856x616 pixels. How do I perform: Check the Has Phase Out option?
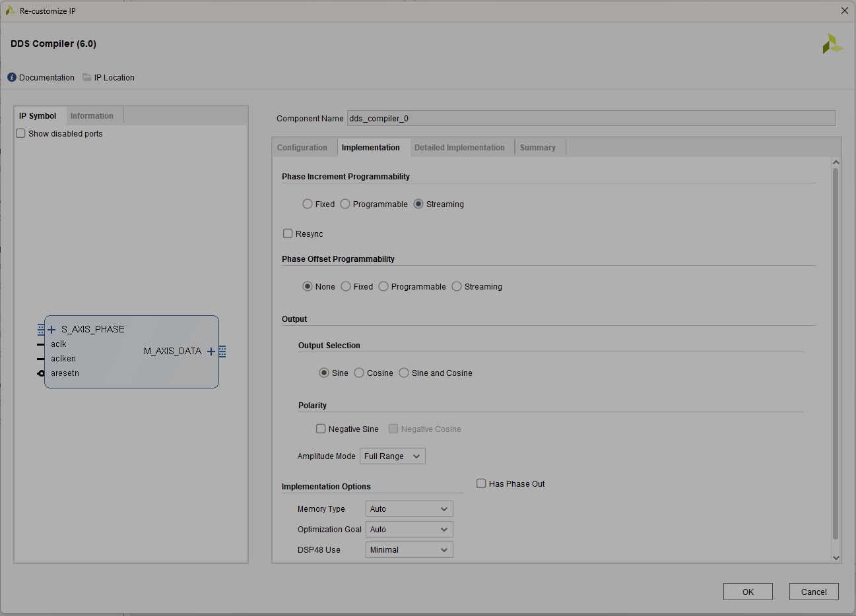pos(481,483)
